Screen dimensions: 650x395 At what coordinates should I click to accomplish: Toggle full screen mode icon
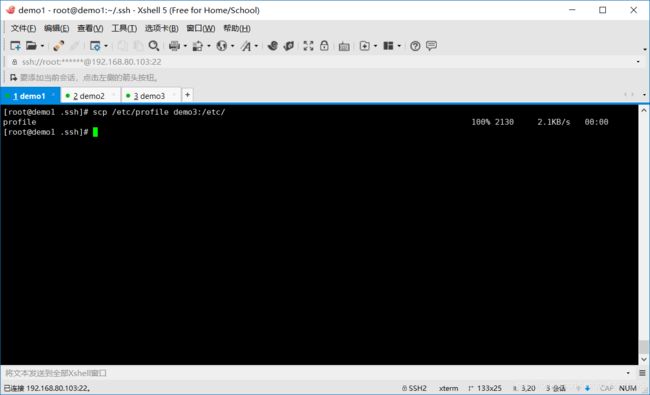pos(308,46)
